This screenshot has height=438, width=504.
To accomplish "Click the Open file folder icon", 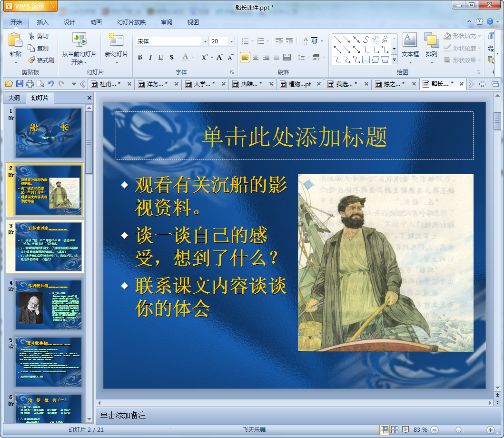I will click(x=9, y=84).
